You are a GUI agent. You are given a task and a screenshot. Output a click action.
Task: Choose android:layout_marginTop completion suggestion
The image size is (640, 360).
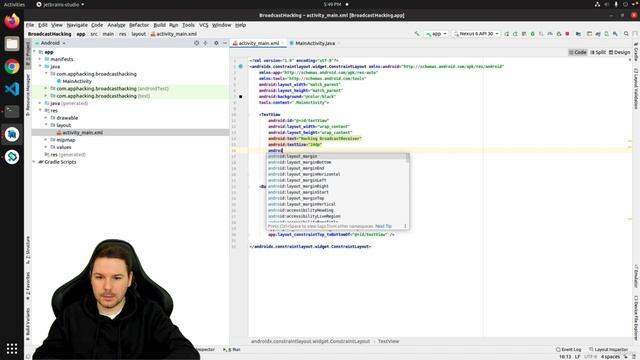click(x=337, y=198)
